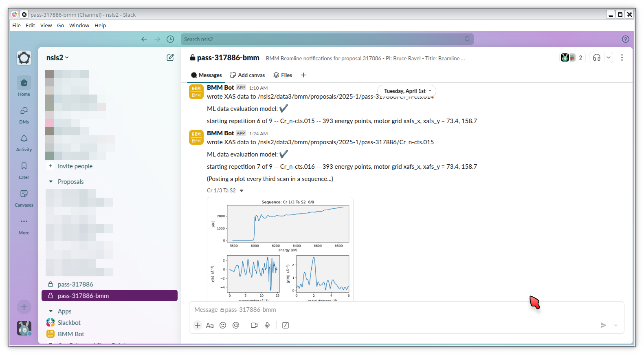Open the emoji picker in composer

223,325
